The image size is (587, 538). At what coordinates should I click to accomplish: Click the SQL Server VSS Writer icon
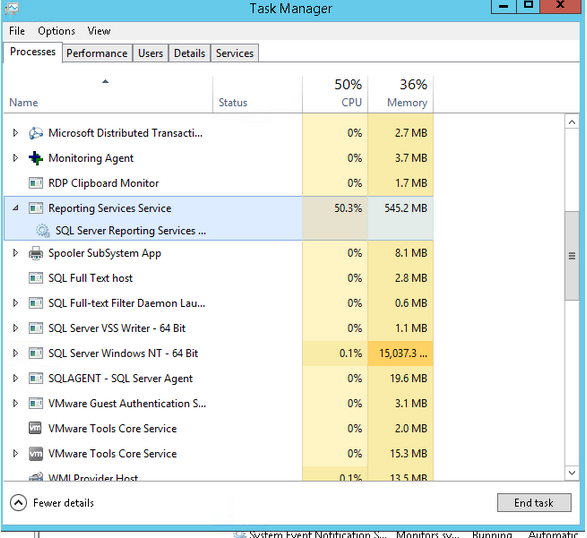coord(36,329)
